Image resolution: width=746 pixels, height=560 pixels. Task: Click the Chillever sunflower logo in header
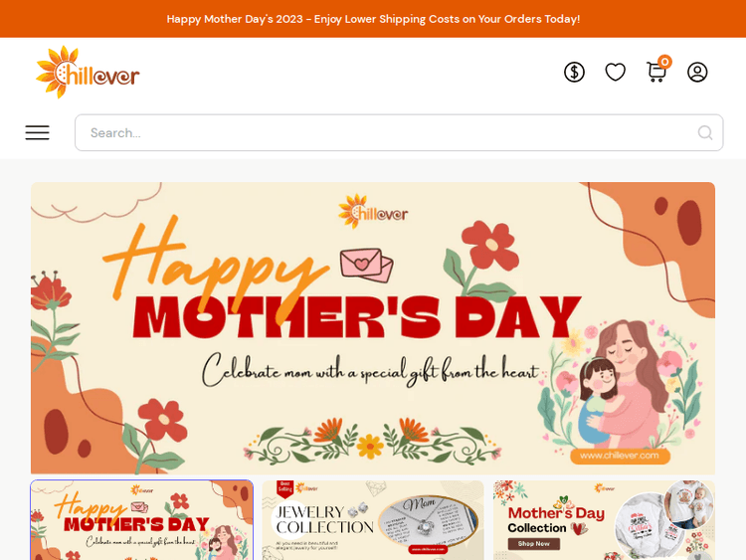click(x=88, y=73)
